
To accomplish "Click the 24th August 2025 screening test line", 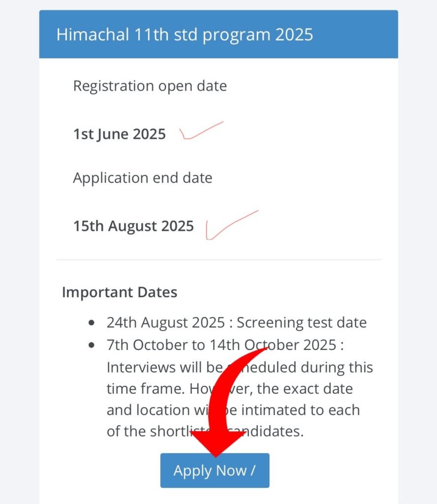I will pos(236,323).
